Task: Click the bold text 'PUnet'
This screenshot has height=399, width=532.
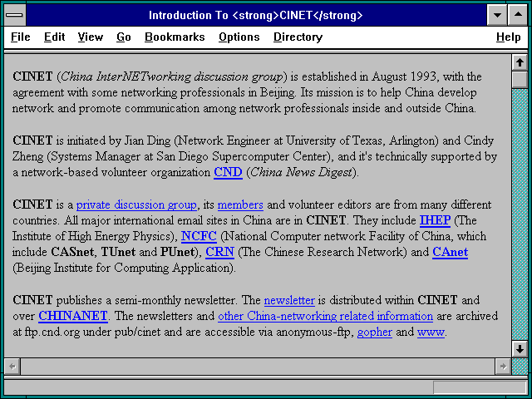Action: point(177,252)
